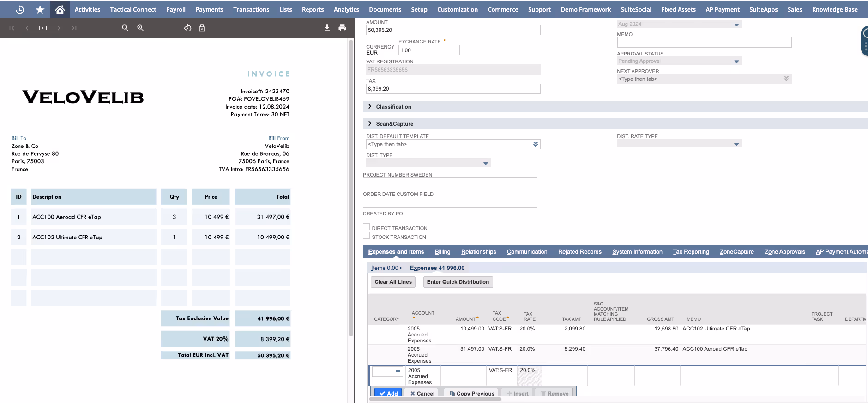The height and width of the screenshot is (403, 868).
Task: Open the Dist. Type dropdown
Action: 486,163
